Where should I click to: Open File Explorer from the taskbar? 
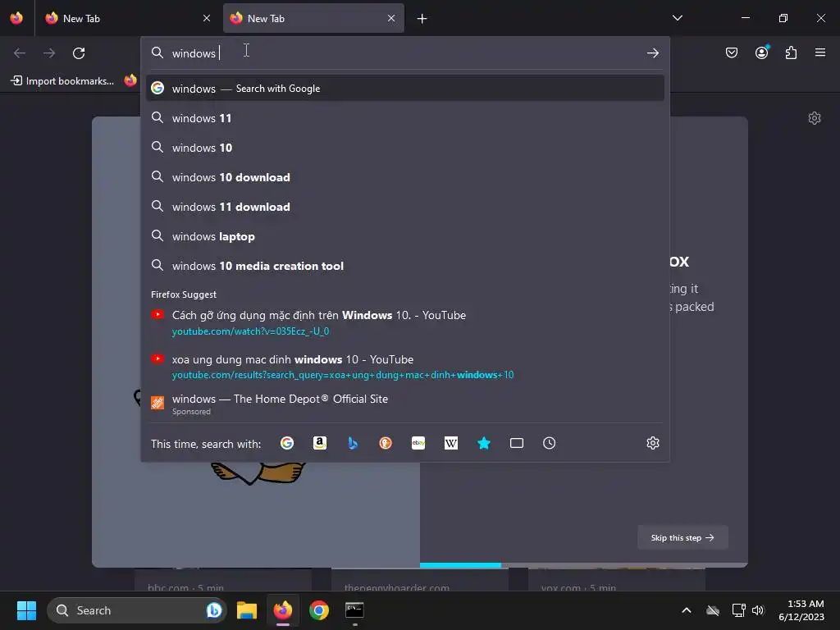[247, 610]
